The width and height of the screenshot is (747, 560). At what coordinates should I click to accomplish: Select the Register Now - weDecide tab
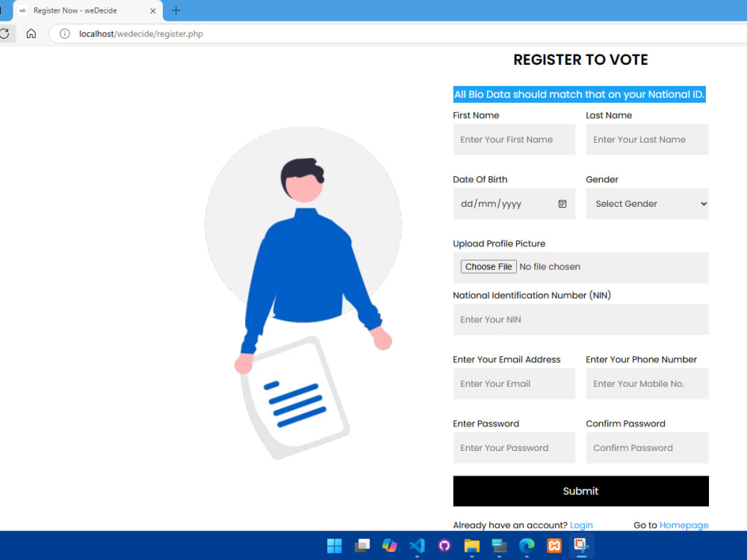[x=88, y=10]
